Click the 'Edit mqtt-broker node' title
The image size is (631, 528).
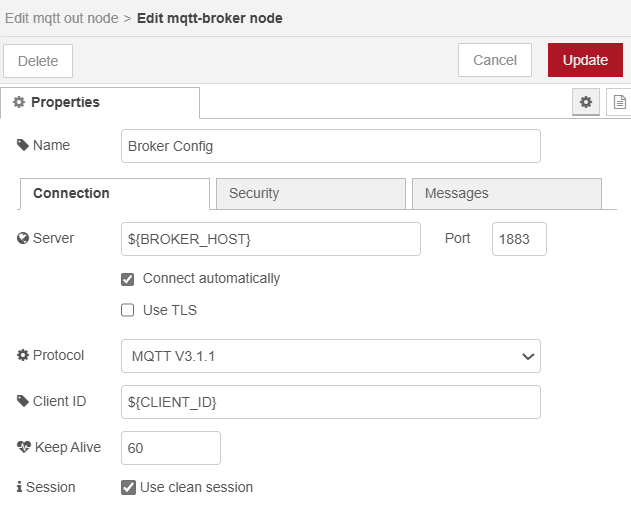click(210, 19)
